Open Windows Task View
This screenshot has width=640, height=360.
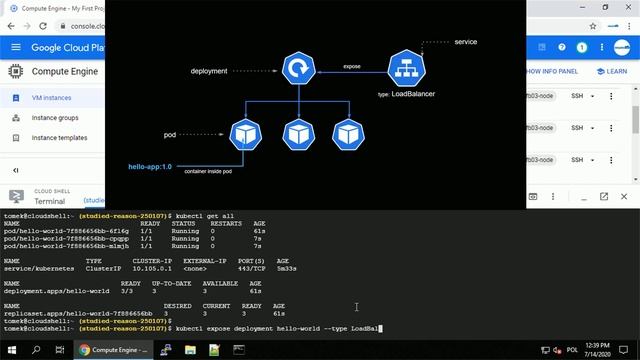tap(60, 350)
